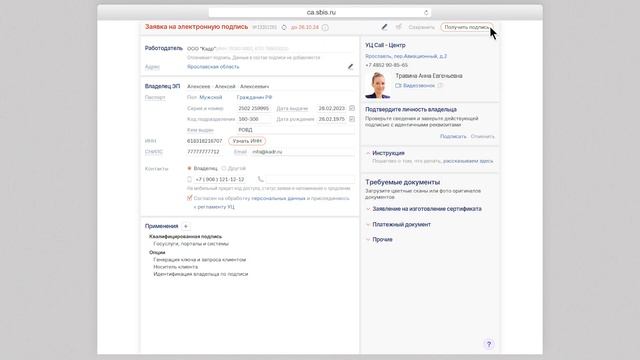Click Узнать ИНН button
This screenshot has width=640, height=360.
[247, 141]
